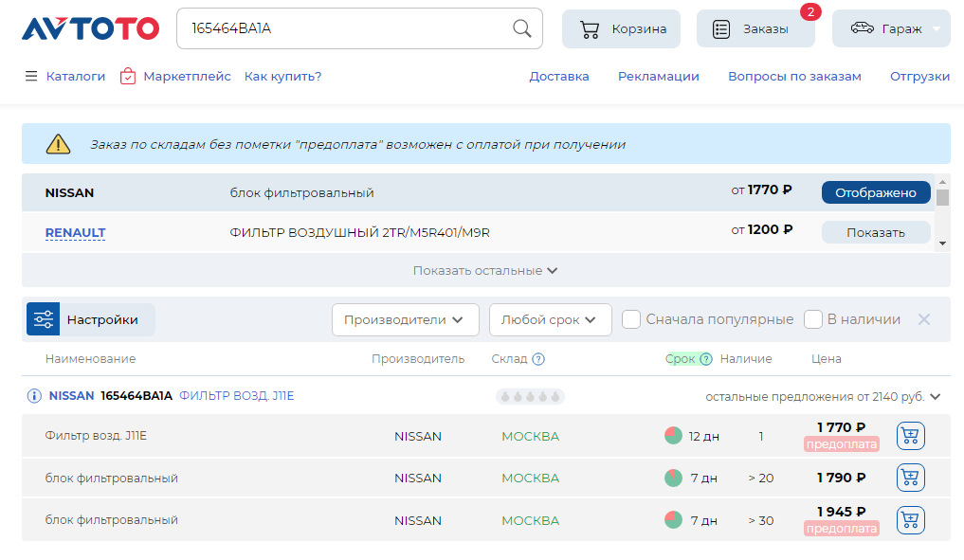The image size is (964, 560).
Task: Click the cart icon in Корзина
Action: (590, 28)
